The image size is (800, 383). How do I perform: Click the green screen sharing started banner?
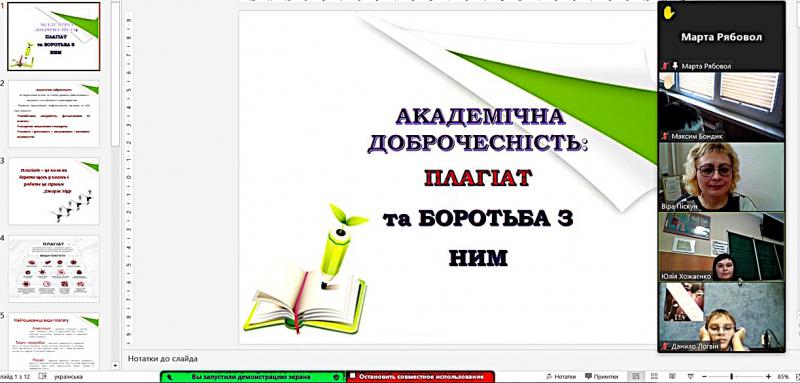pyautogui.click(x=253, y=376)
